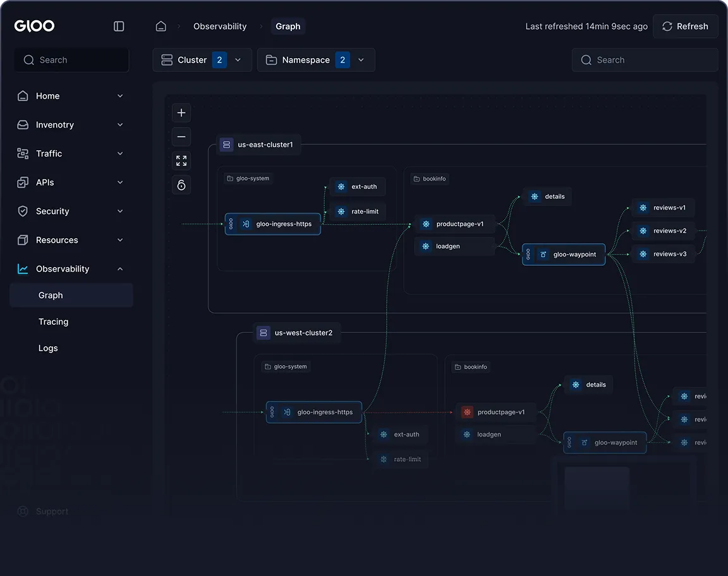Select gloo-waypoint node in us-west-cluster2

[605, 443]
